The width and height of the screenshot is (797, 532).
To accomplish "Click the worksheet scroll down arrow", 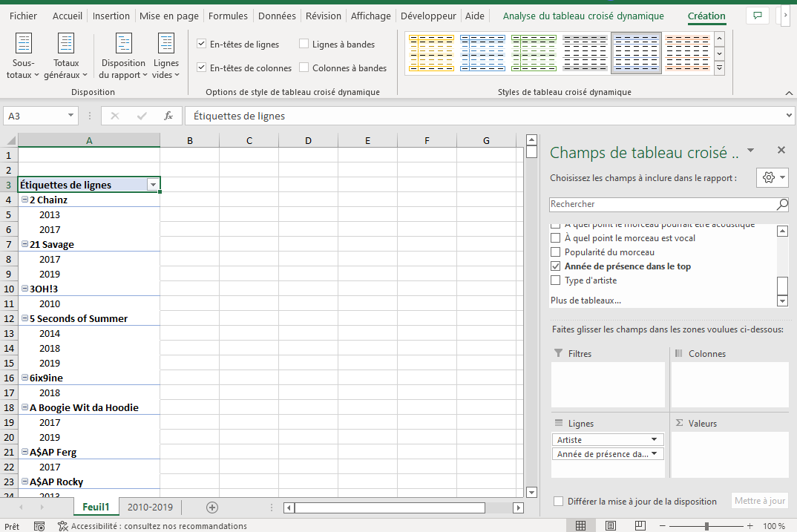I will (x=531, y=492).
